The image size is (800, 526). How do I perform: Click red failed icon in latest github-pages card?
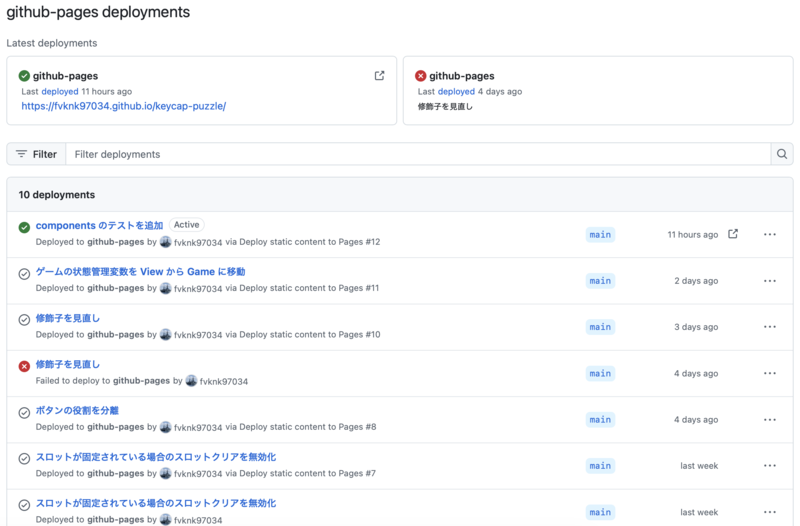point(420,76)
